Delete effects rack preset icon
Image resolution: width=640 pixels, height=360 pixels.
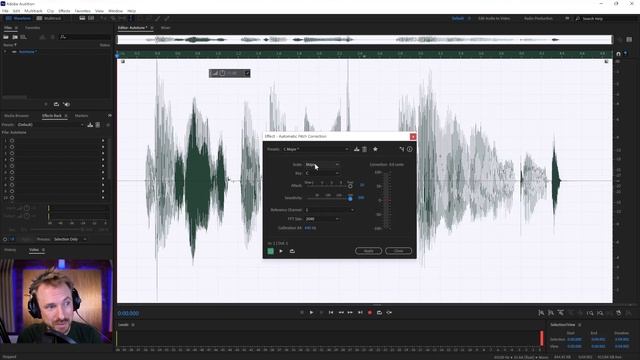click(98, 124)
